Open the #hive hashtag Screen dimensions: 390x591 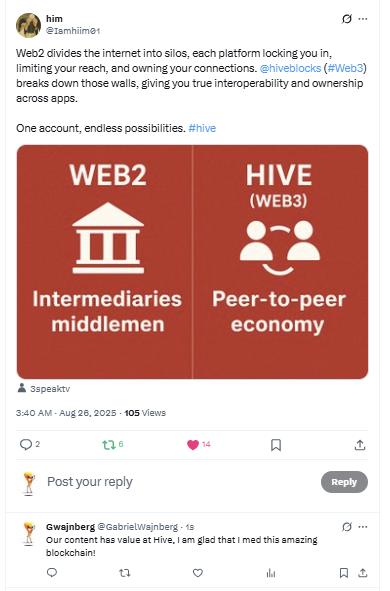[202, 129]
